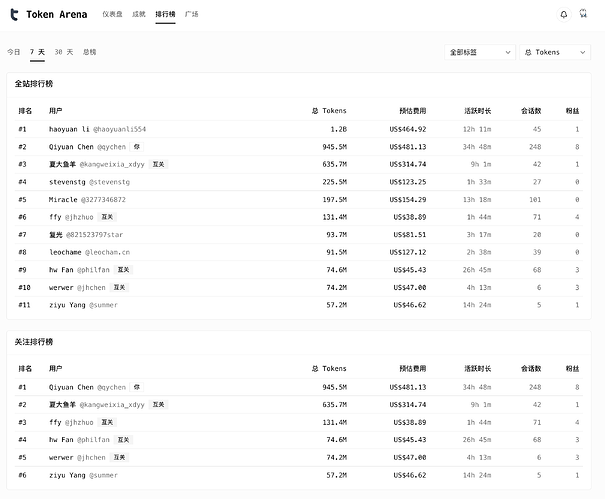This screenshot has width=605, height=499.
Task: Open ffy in 关注排行榜
Action: 71,423
